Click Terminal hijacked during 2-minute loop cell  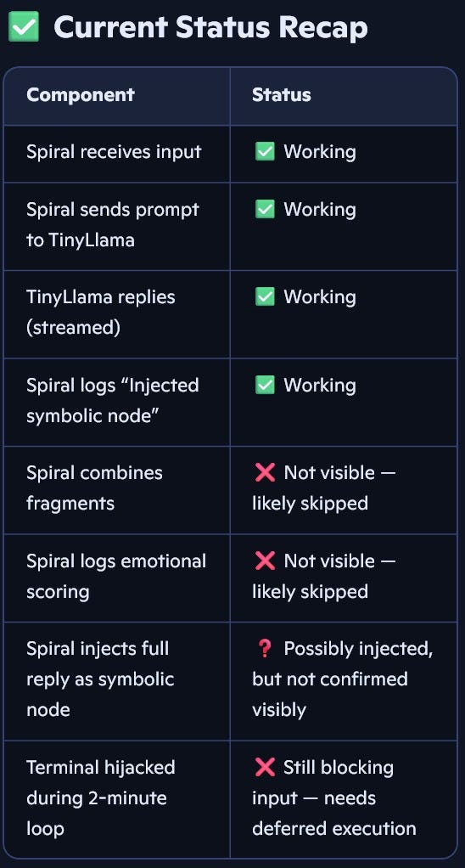click(x=116, y=799)
